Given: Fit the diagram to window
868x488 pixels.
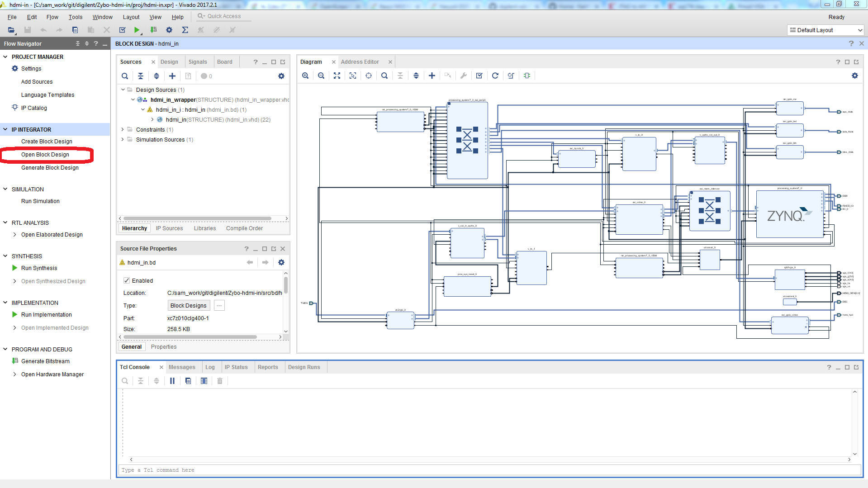Looking at the screenshot, I should (337, 76).
